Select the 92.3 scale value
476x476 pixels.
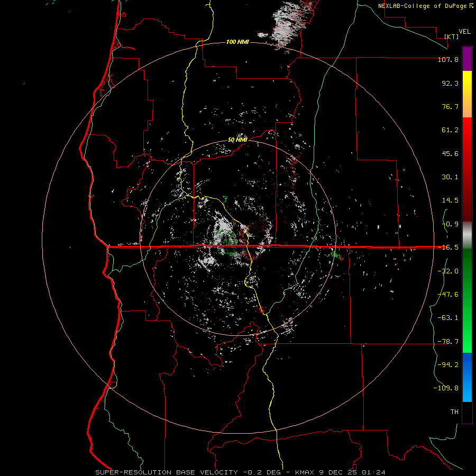click(450, 83)
